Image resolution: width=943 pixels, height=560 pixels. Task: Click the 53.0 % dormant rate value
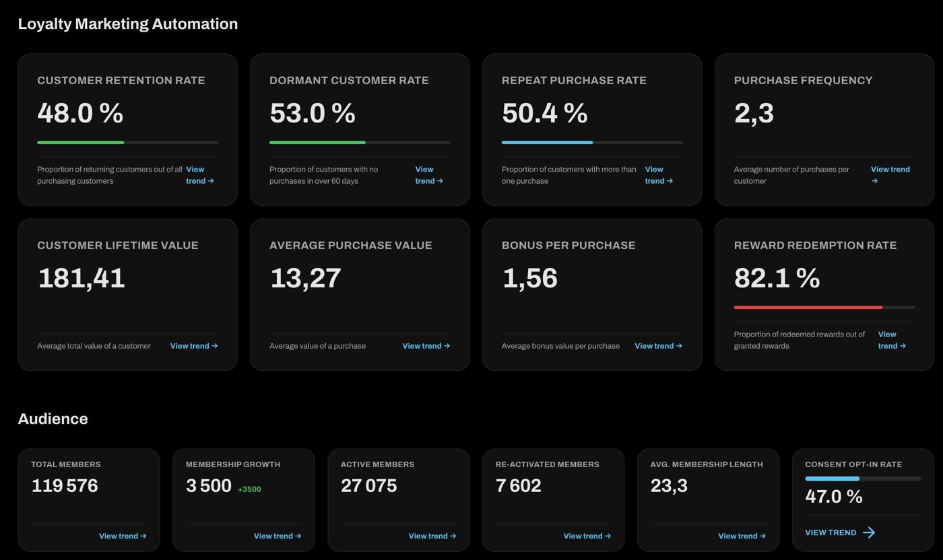(313, 113)
